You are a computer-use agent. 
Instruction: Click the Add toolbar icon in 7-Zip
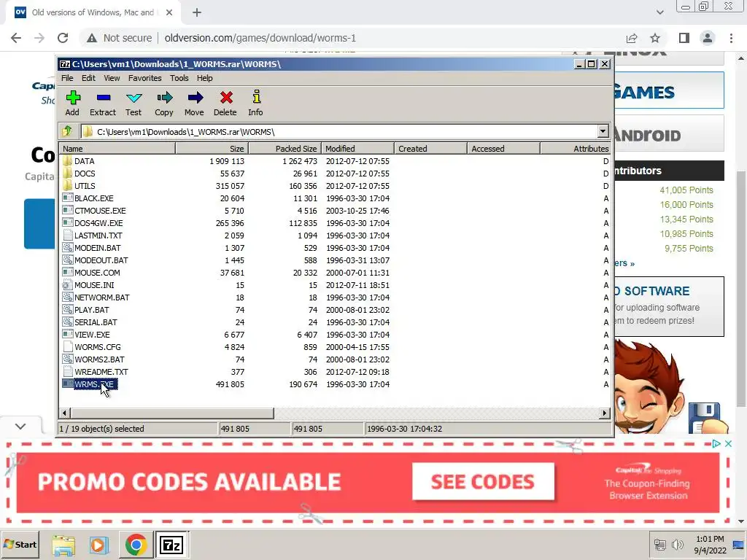(x=73, y=98)
